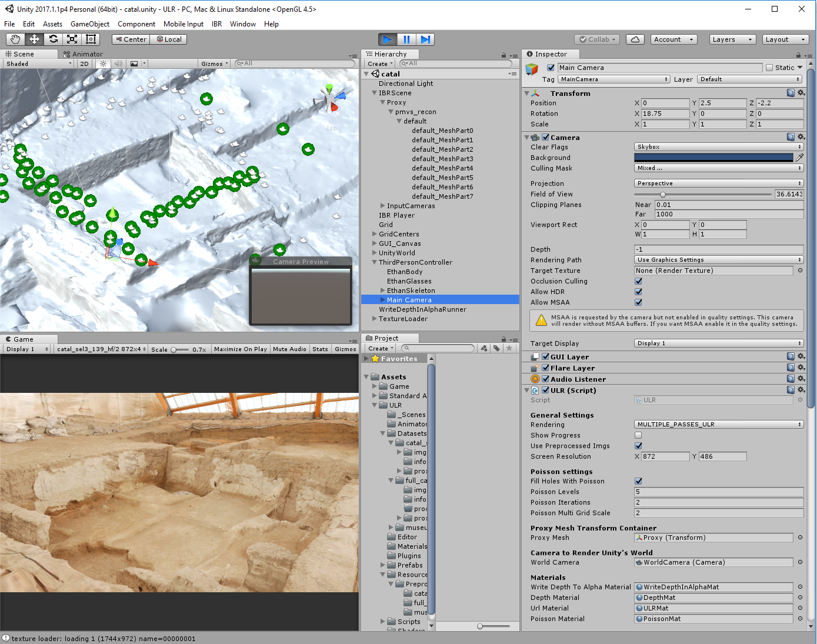Toggle scene audio speaker icon
Screen dimensions: 817x644
[x=118, y=64]
